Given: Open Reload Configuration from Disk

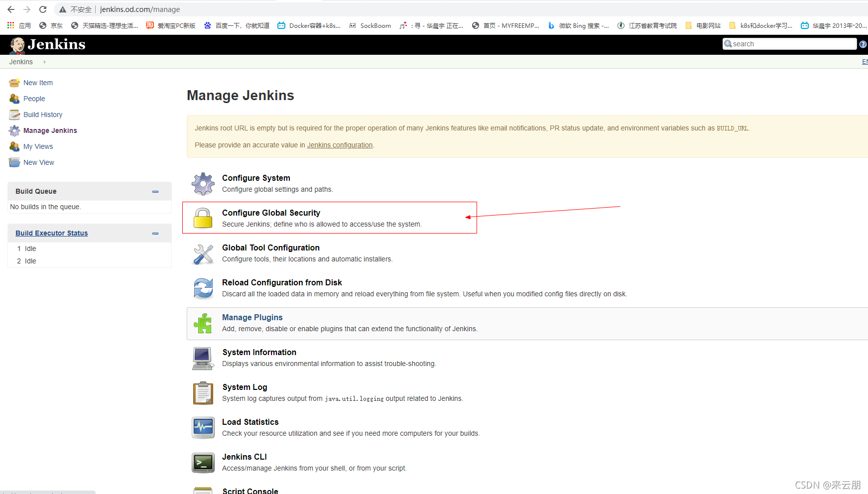Looking at the screenshot, I should (282, 282).
